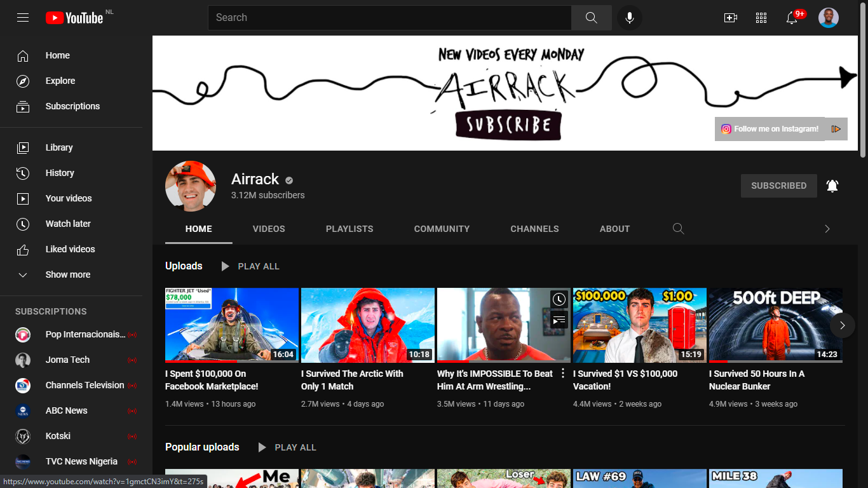This screenshot has height=488, width=868.
Task: Open ABC News subscription channel
Action: point(71,410)
